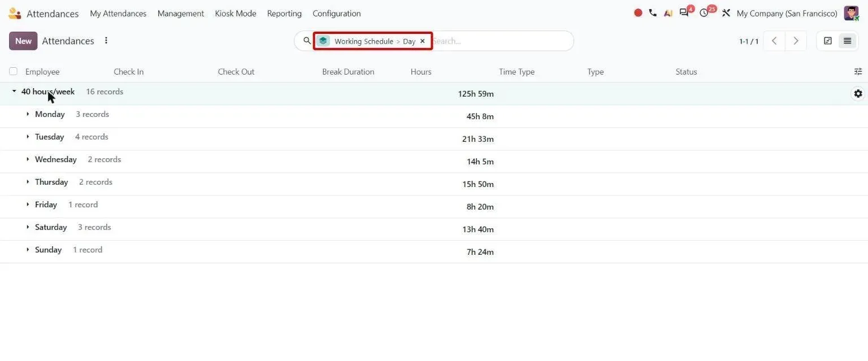Open the optional columns adjust icon
This screenshot has height=361, width=868.
[x=858, y=72]
